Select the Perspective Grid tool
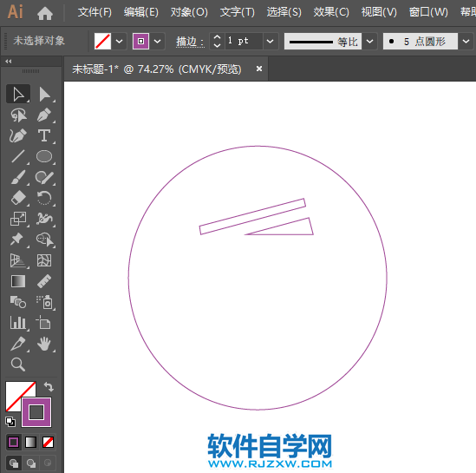Screen dimensions: 476x473 [18, 260]
